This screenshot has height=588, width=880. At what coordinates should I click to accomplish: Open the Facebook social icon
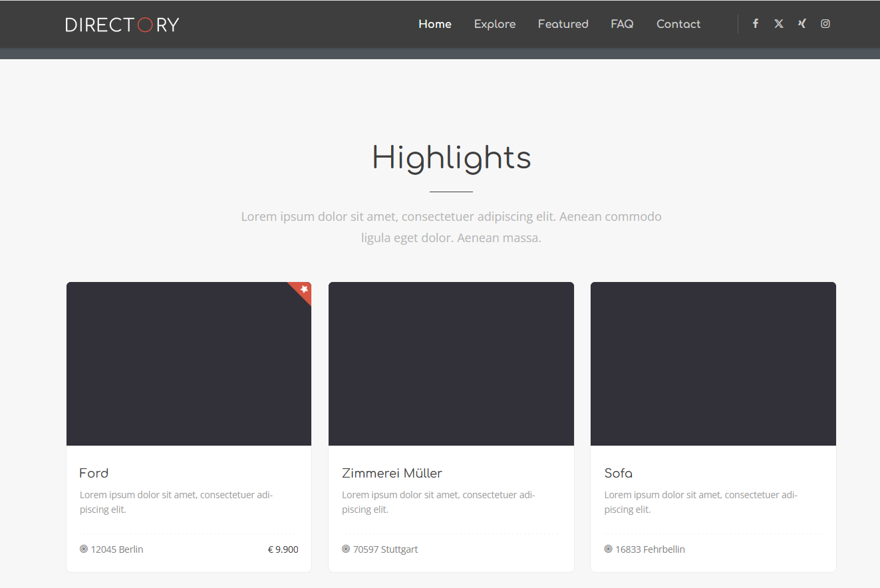(756, 24)
